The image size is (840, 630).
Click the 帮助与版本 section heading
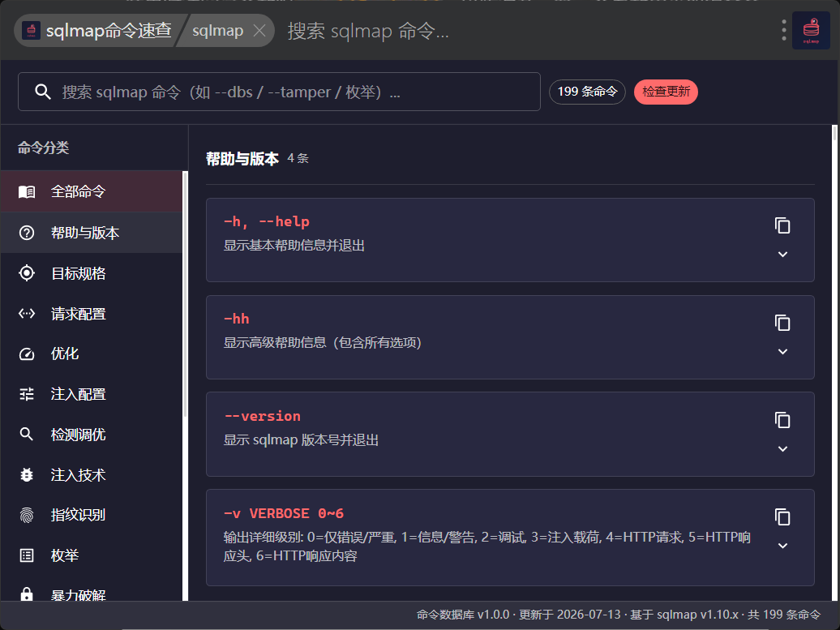click(x=242, y=159)
